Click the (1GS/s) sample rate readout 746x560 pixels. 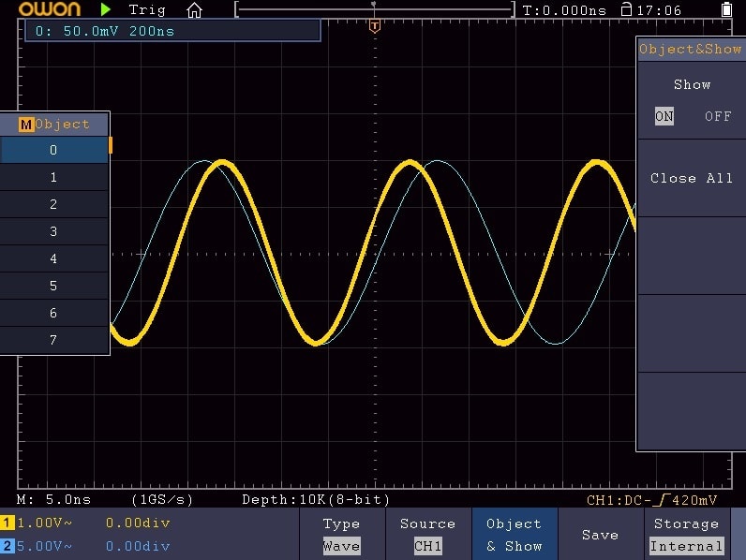click(162, 500)
